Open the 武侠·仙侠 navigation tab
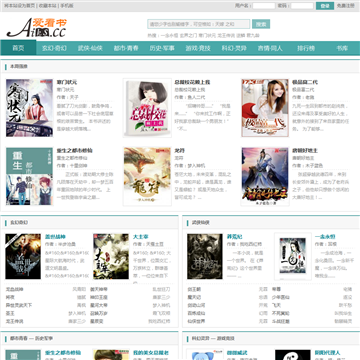 [x=90, y=48]
